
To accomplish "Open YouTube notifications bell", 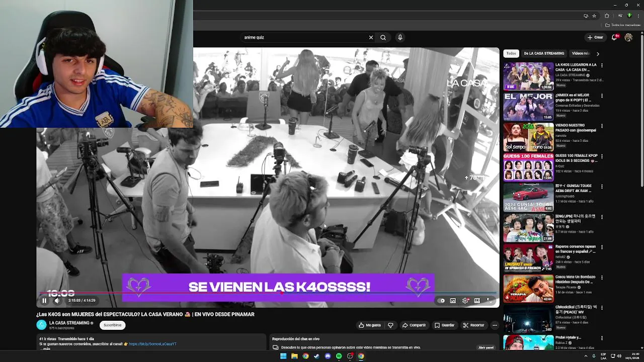I will pos(614,37).
